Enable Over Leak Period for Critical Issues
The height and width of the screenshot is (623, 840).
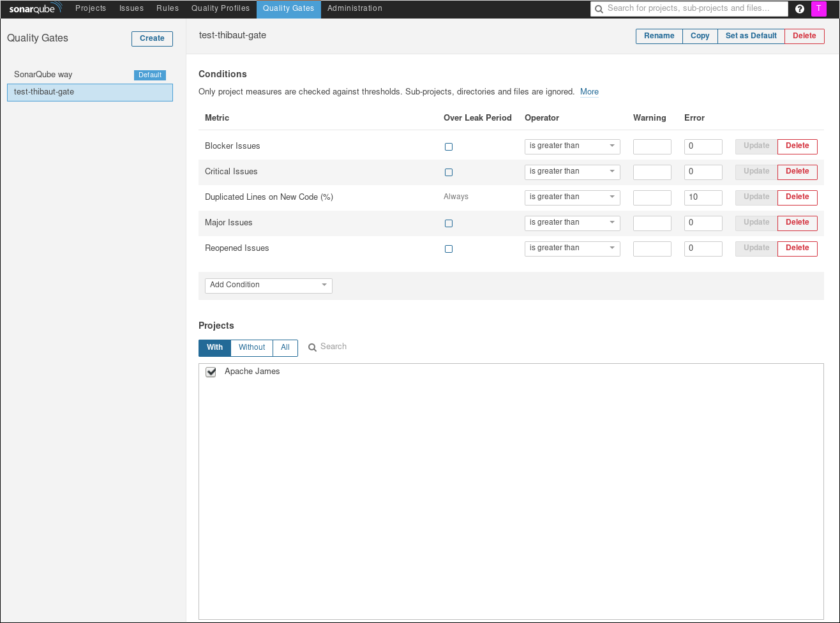click(x=449, y=172)
